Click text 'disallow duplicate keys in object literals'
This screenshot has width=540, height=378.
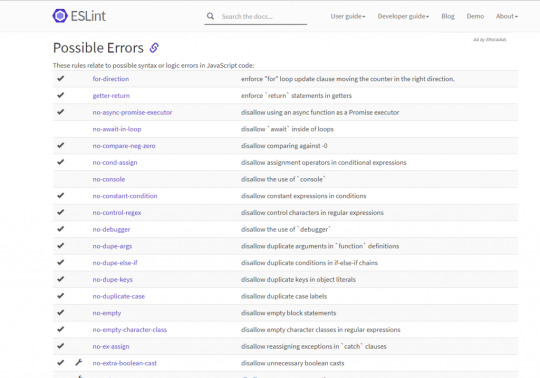(298, 280)
